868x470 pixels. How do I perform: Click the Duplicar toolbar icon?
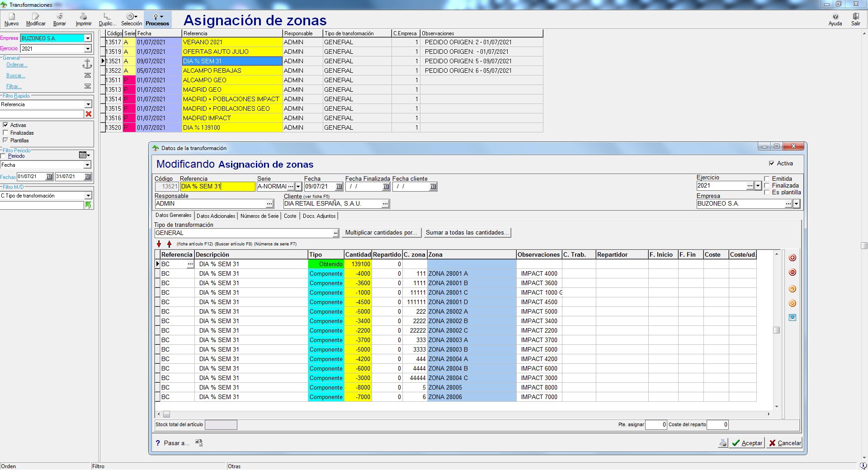pos(108,19)
